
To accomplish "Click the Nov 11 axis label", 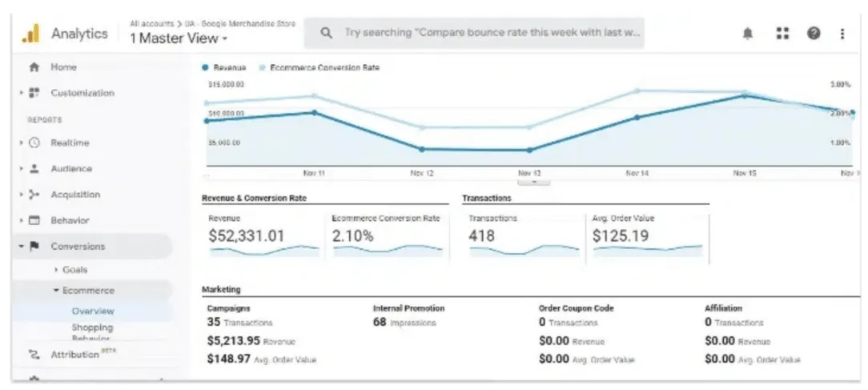I will pyautogui.click(x=314, y=174).
